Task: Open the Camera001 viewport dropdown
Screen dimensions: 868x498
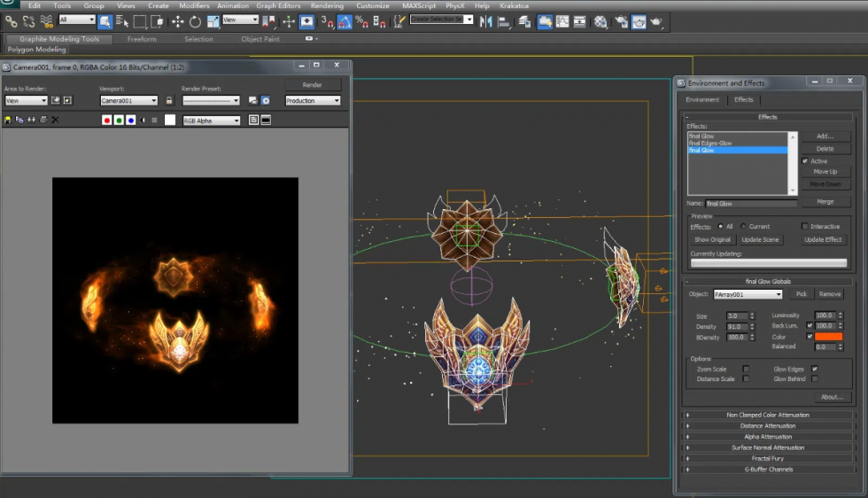Action: [129, 100]
